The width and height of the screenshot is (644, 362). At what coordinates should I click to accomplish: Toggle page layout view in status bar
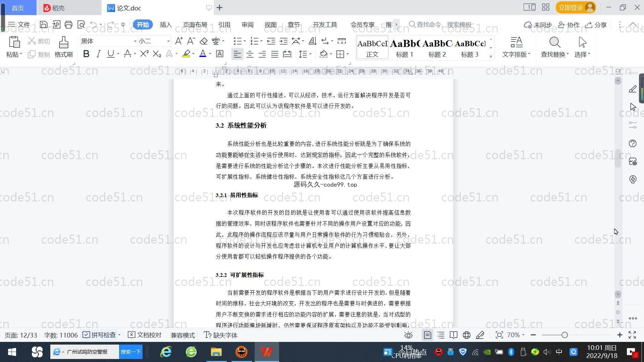pyautogui.click(x=427, y=335)
